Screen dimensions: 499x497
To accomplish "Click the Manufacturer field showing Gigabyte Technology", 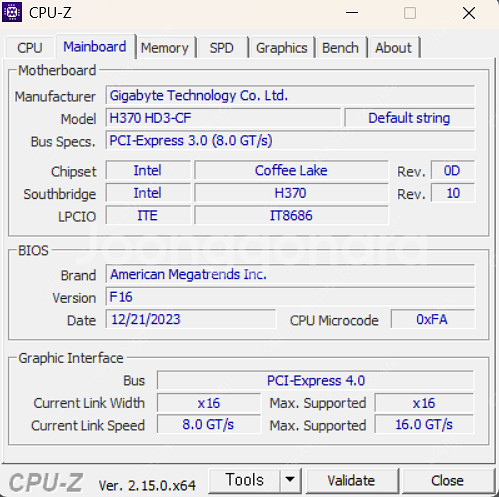I will pos(290,95).
